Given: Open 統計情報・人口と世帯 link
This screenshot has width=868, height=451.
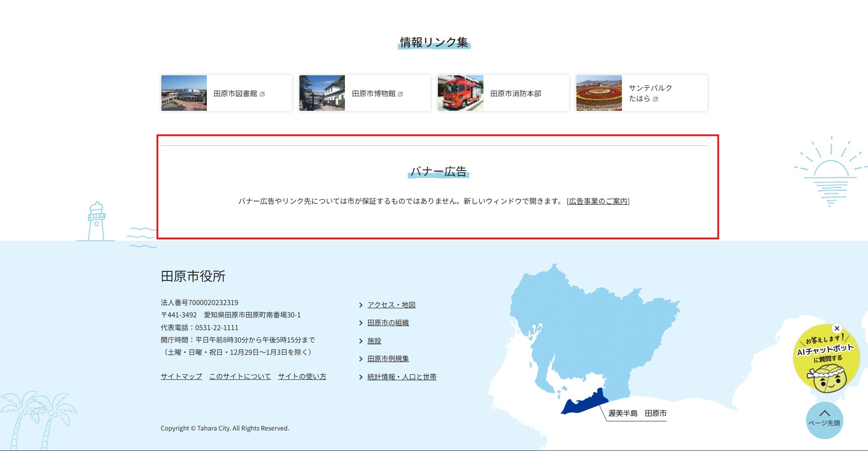Looking at the screenshot, I should tap(402, 377).
